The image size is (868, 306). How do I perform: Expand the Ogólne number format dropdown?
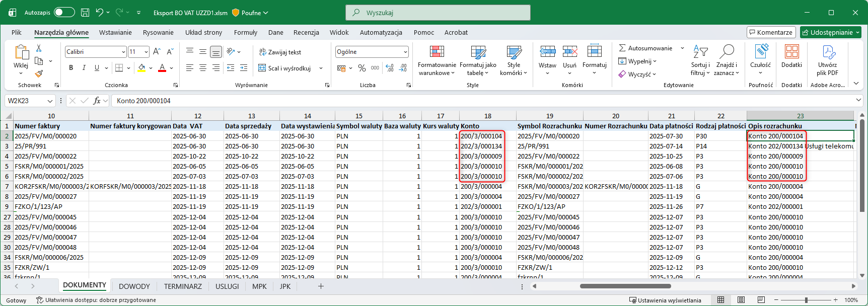(405, 52)
